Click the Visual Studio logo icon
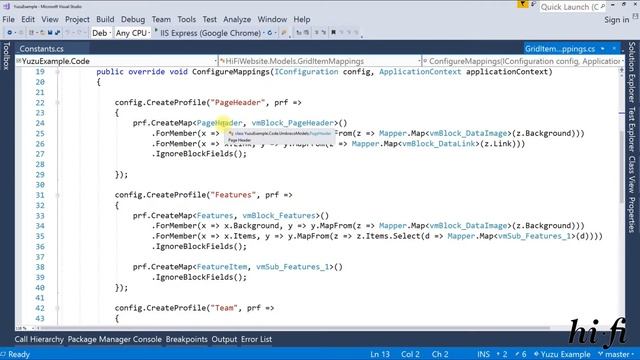Viewport: 640px width, 360px height. 6,6
